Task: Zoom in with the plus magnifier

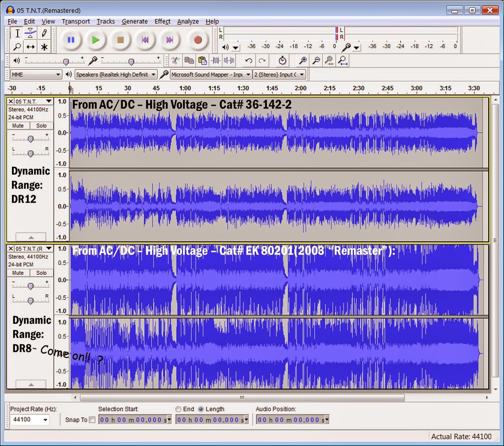Action: tap(303, 60)
